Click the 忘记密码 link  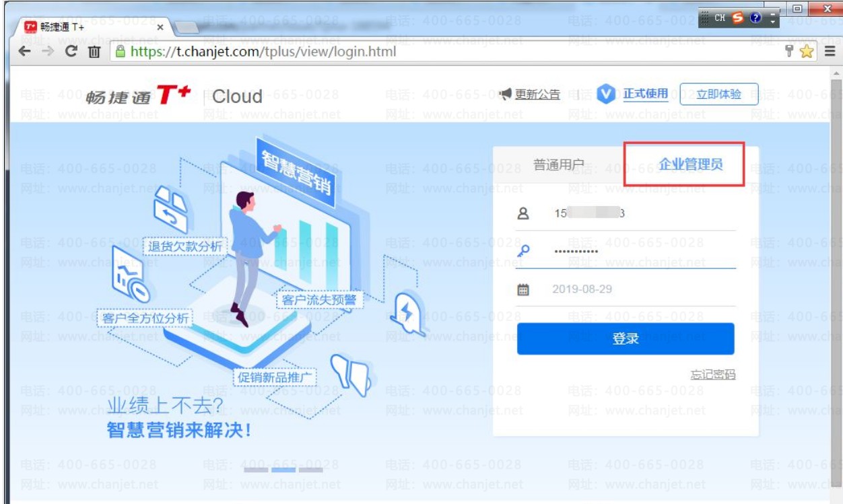(713, 375)
